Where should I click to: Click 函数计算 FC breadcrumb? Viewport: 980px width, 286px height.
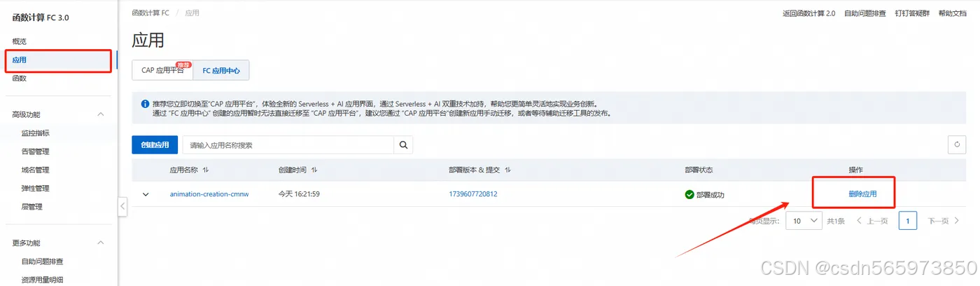tap(150, 13)
